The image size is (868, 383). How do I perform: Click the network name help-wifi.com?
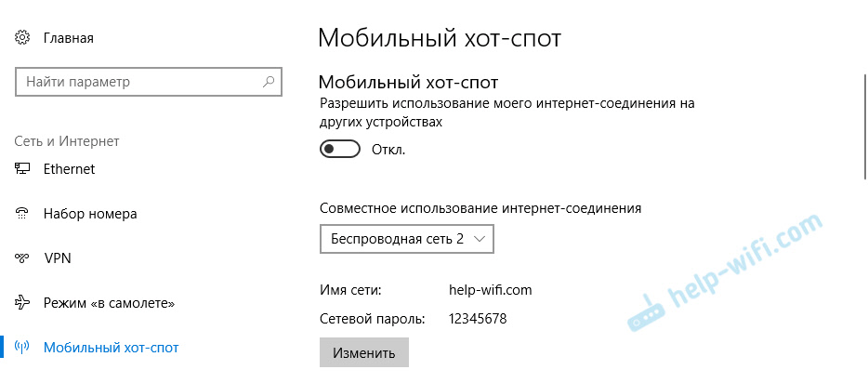pyautogui.click(x=490, y=290)
